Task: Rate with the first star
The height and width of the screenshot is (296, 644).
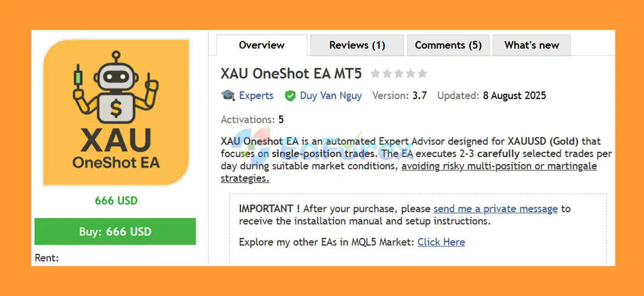Action: (x=375, y=74)
